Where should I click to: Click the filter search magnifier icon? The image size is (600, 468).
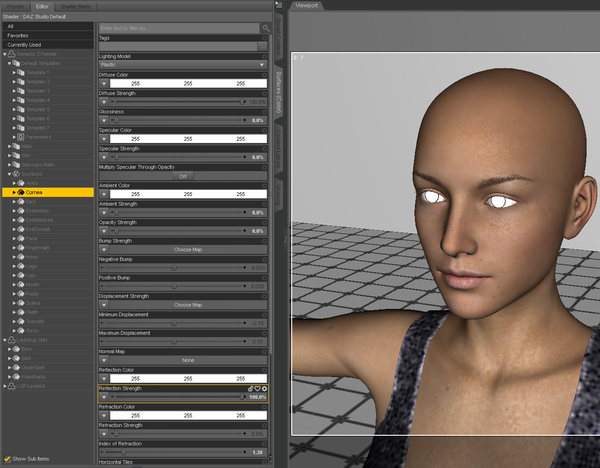pos(263,27)
